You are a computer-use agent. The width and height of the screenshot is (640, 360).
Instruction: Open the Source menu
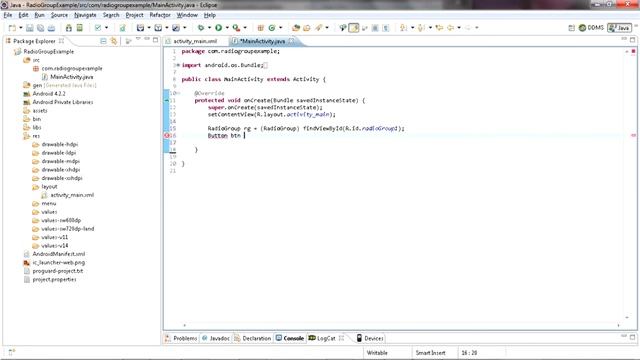pyautogui.click(x=59, y=15)
